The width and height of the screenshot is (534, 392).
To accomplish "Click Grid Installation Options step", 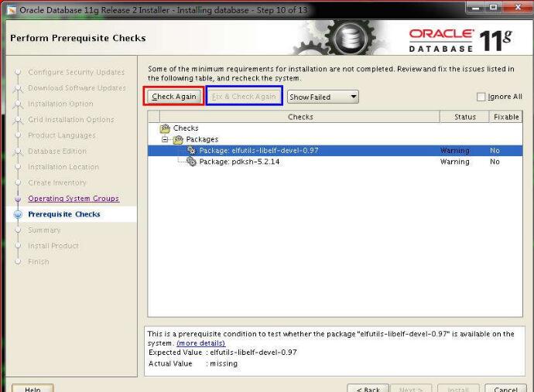I will tap(71, 119).
